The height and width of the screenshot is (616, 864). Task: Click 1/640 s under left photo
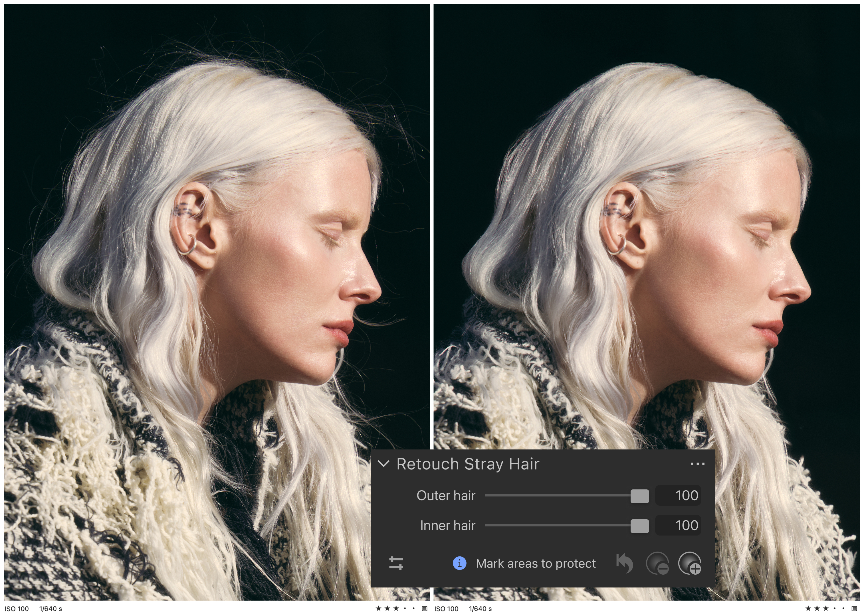pyautogui.click(x=51, y=609)
